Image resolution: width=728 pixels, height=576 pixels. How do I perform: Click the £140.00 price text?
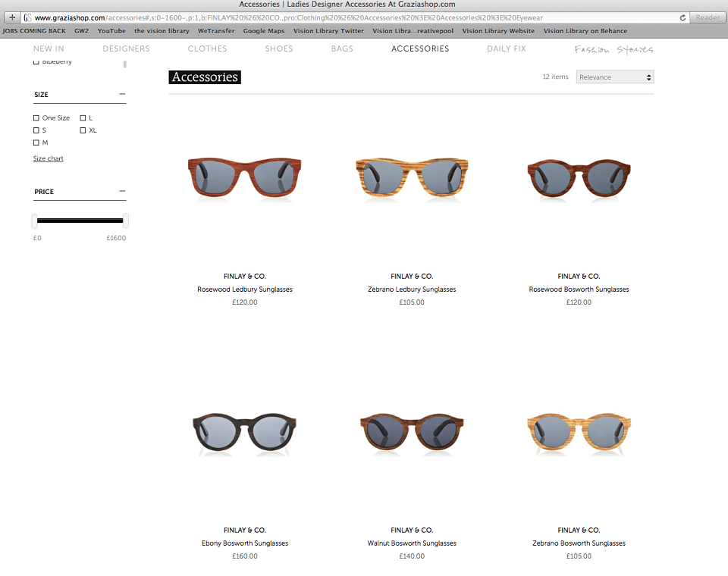point(412,556)
